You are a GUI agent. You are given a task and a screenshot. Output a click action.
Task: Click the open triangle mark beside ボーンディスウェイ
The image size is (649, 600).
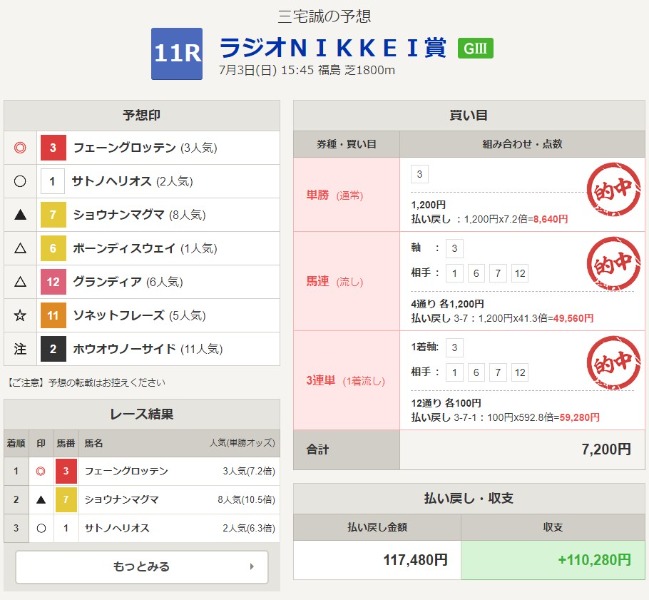coord(20,248)
